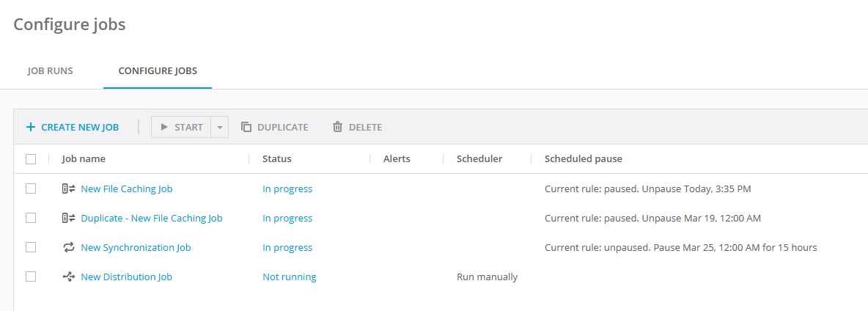Click the Scheduled pause column header

coord(583,158)
